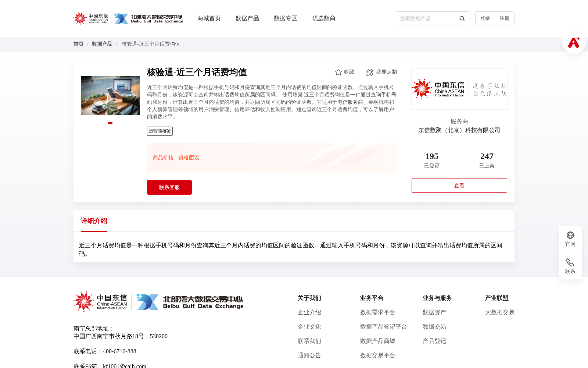
Task: Open footer link 产品登记
Action: coord(434,341)
